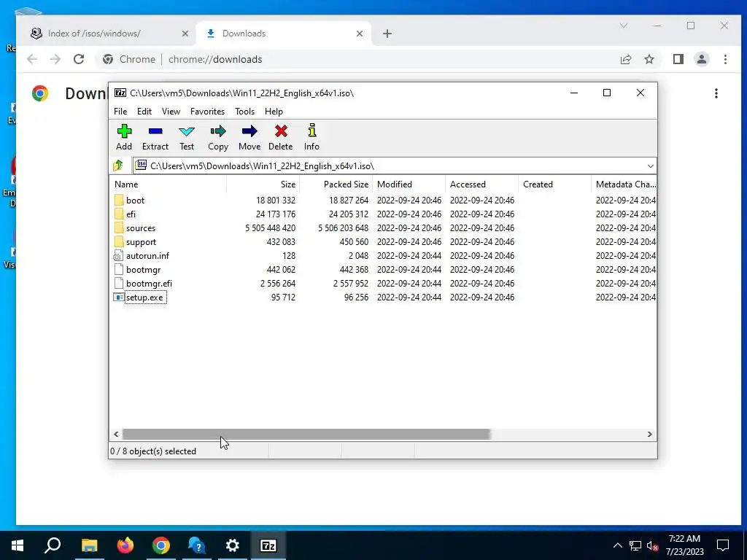Screen dimensions: 747x560
Task: Open Chrome three-dot menu
Action: [x=725, y=59]
